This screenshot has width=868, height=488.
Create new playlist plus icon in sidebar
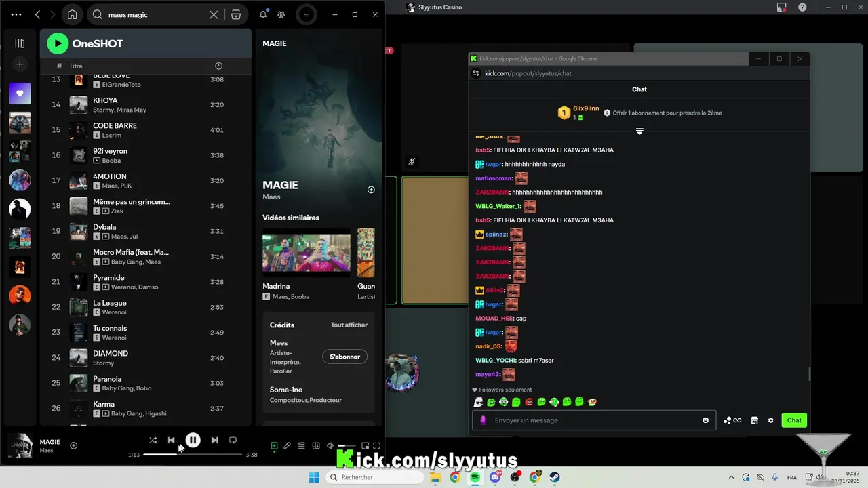(x=20, y=64)
